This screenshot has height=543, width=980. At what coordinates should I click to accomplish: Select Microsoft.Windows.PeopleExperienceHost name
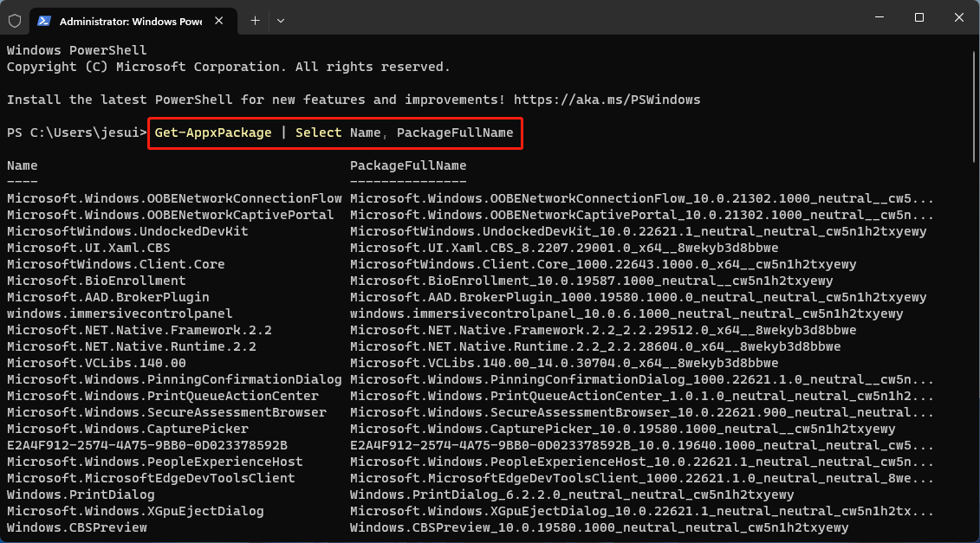pos(154,462)
